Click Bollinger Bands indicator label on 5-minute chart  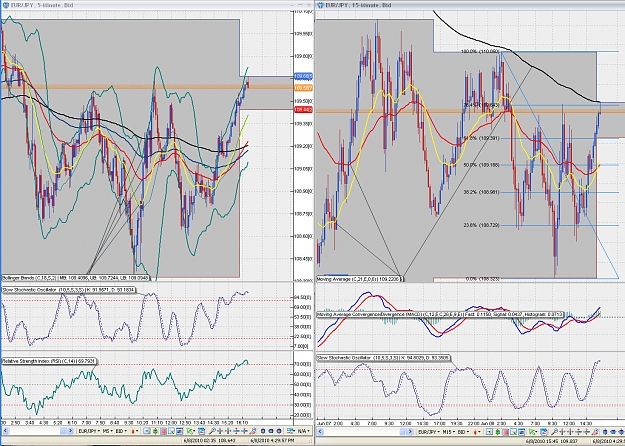75,278
